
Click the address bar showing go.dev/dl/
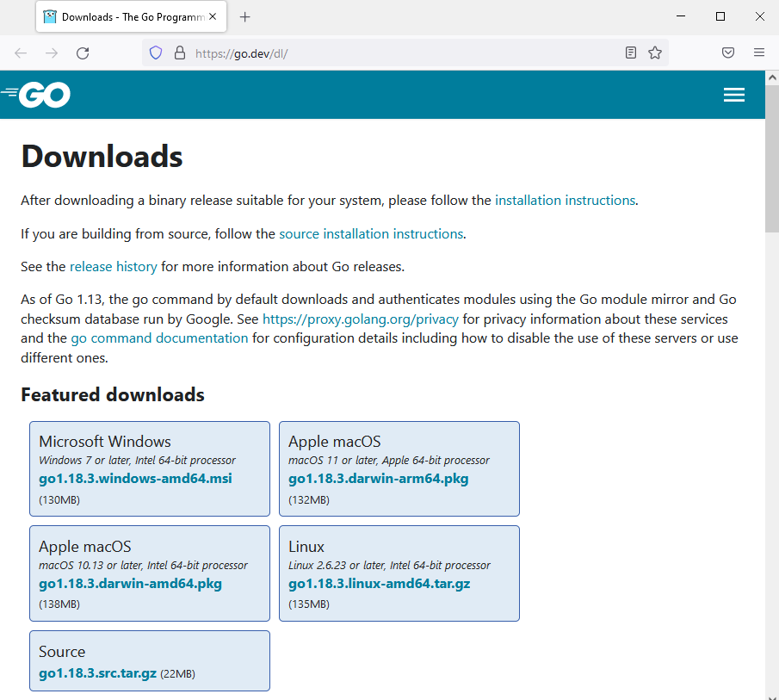click(x=405, y=53)
